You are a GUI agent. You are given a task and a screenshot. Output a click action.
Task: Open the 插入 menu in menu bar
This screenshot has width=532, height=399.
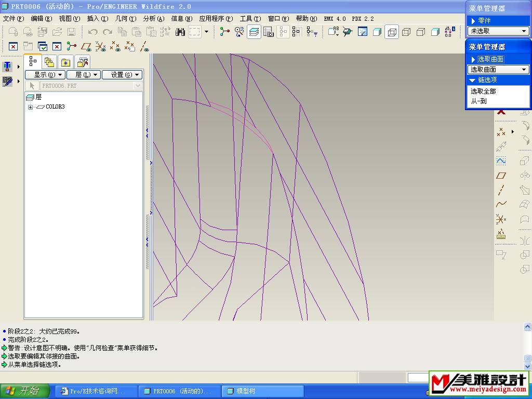(x=97, y=19)
